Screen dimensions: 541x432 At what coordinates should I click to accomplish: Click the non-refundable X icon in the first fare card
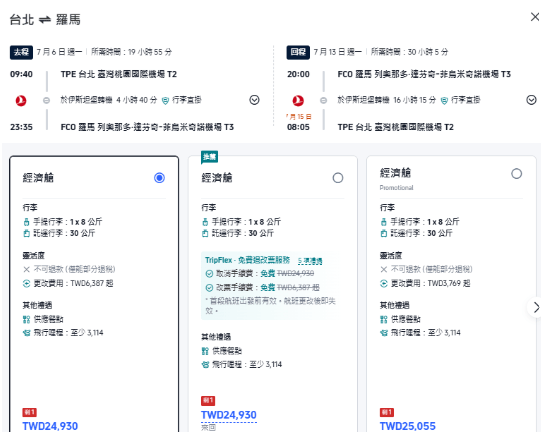point(27,269)
